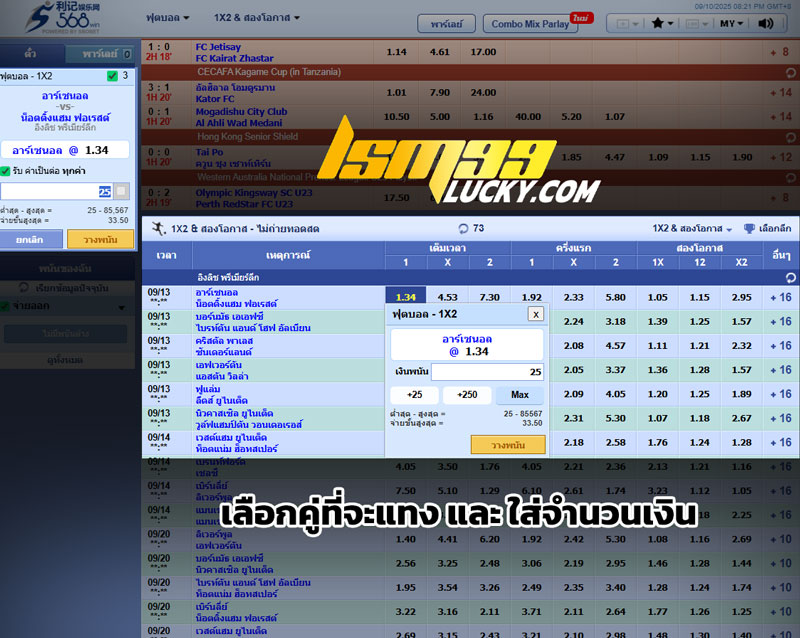
Task: Switch to the ตั๋ว tab
Action: tap(31, 54)
